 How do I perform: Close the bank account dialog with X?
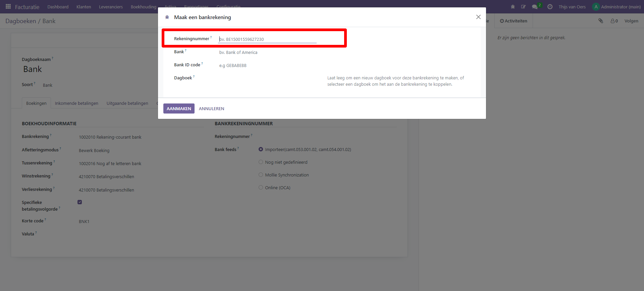pyautogui.click(x=478, y=17)
